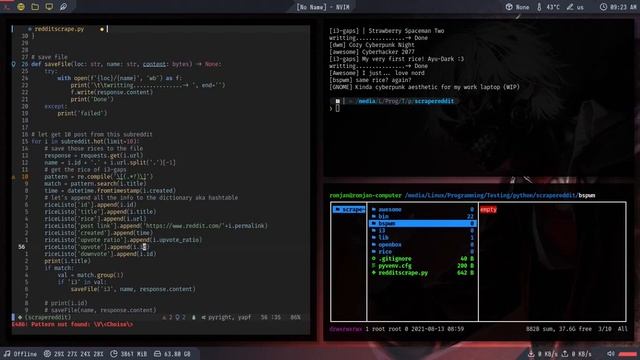This screenshot has height=360, width=640.
Task: Select the rice folder in ranger
Action: [x=422, y=251]
